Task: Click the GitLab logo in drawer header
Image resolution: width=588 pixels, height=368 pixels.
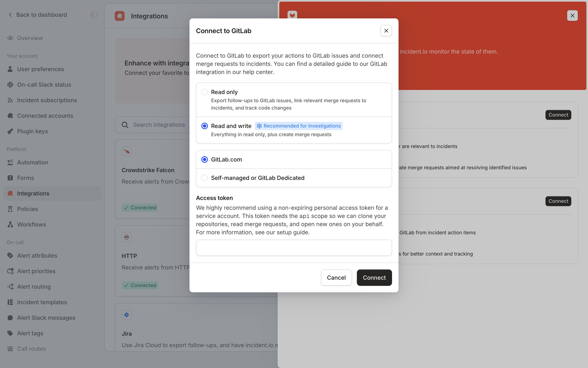Action: tap(292, 15)
